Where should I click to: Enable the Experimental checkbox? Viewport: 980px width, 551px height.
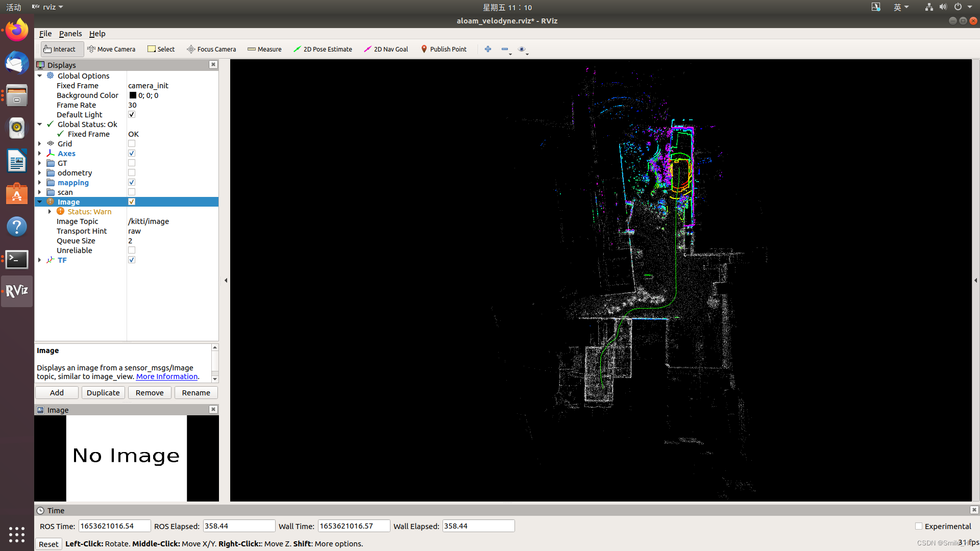point(919,526)
